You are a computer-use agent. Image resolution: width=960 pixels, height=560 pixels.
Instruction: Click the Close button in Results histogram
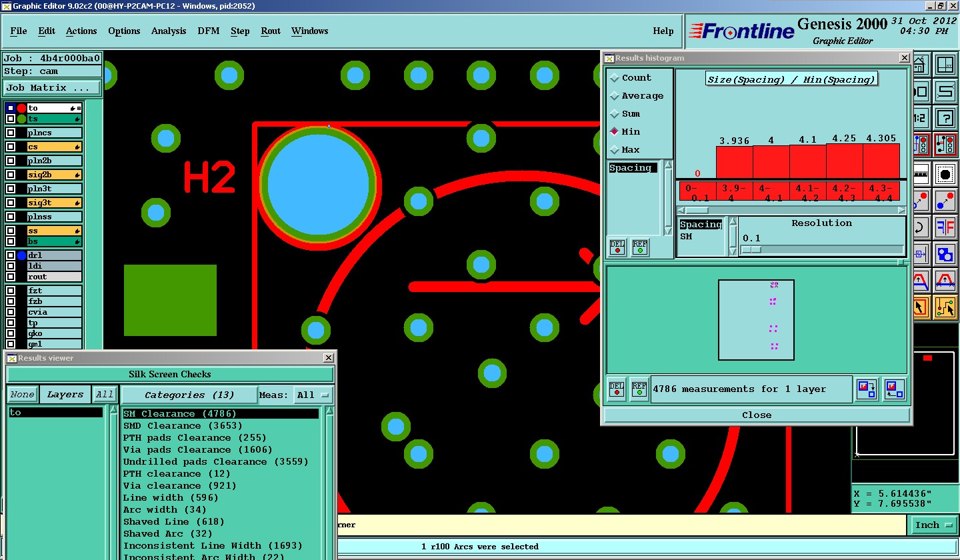pyautogui.click(x=757, y=415)
